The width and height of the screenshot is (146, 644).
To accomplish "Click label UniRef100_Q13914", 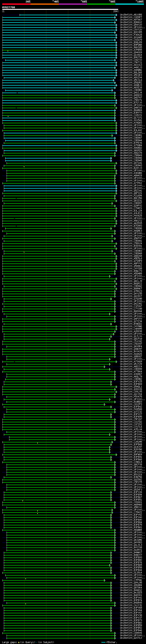I will click(131, 572).
